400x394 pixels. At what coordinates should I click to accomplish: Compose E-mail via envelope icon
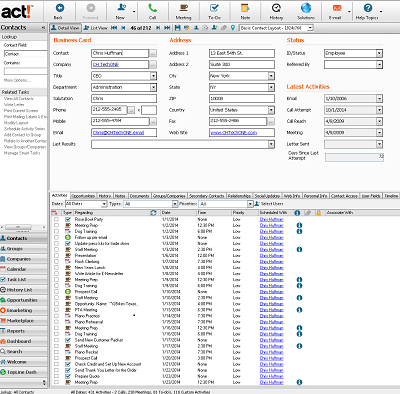point(337,8)
